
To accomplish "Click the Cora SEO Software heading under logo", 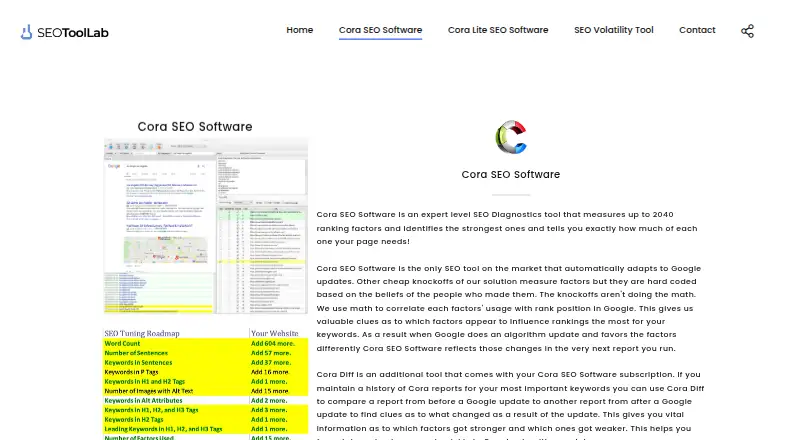I will click(511, 175).
